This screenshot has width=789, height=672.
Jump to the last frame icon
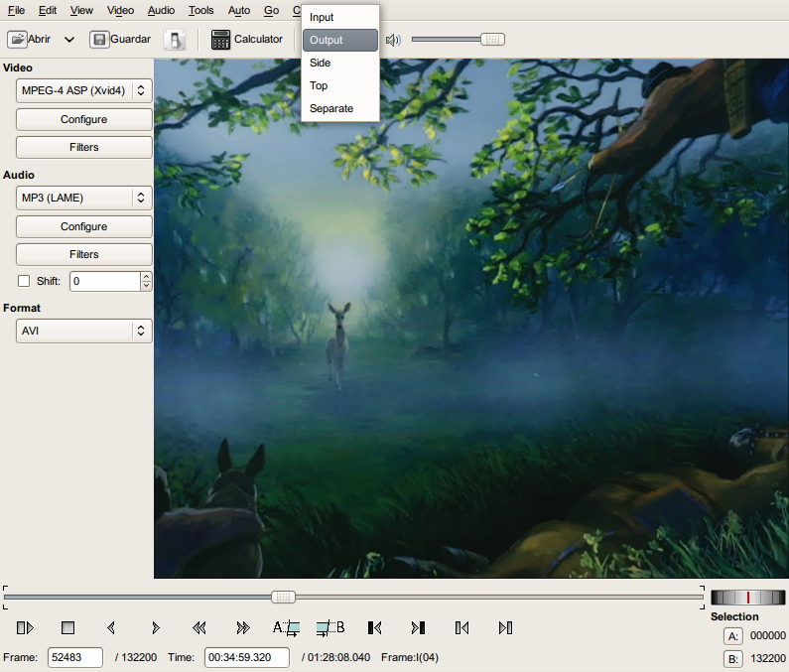tap(505, 627)
